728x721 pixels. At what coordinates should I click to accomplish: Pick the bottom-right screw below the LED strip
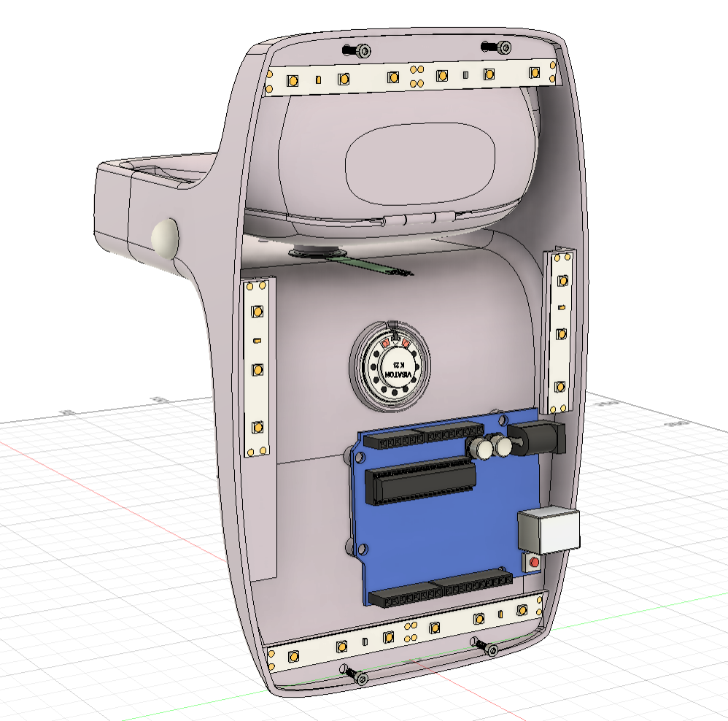pyautogui.click(x=486, y=647)
